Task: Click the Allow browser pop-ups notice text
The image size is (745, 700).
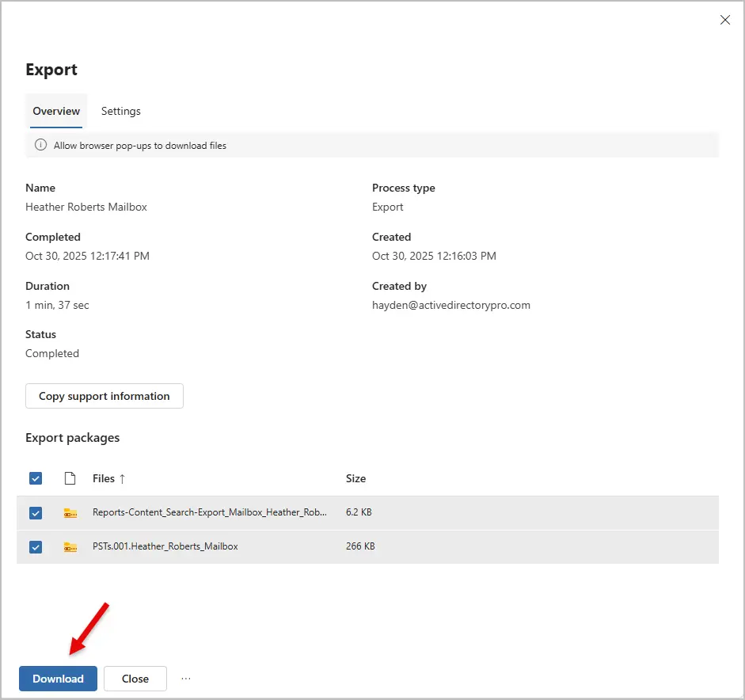Action: [139, 146]
